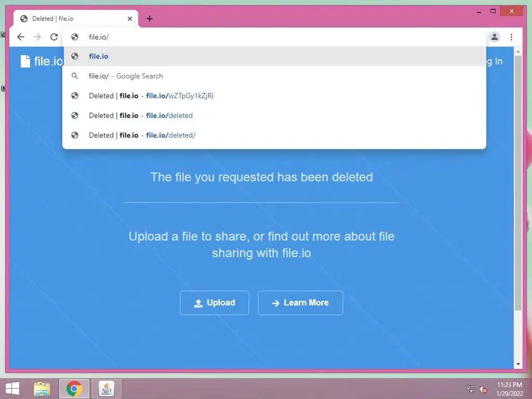Screen dimensions: 532x399
Task: Click the scrollbar up arrow
Action: [x=518, y=51]
